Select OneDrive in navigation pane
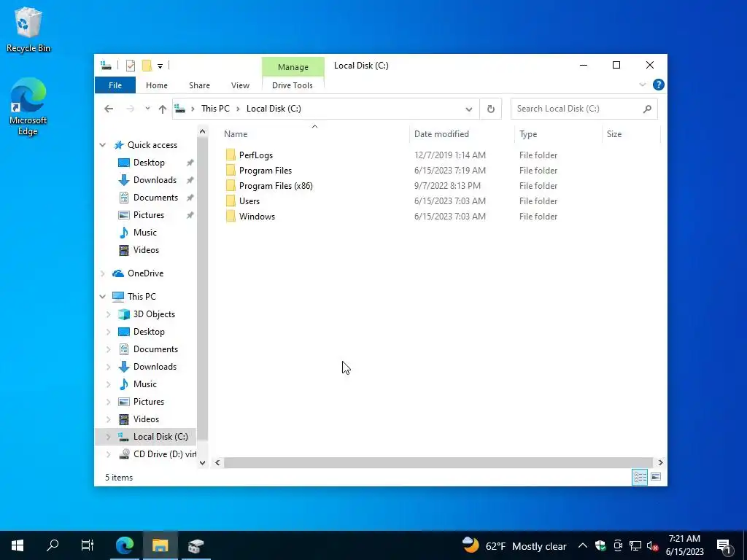This screenshot has width=747, height=560. pyautogui.click(x=145, y=273)
